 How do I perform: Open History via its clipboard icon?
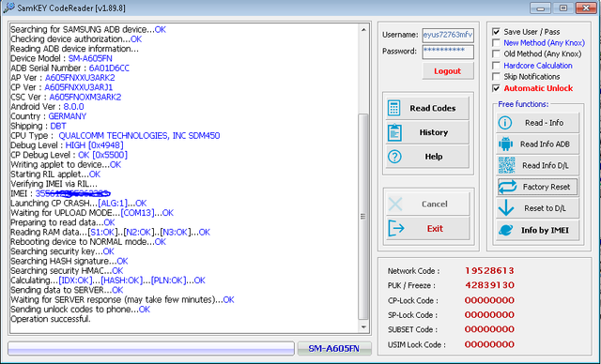(x=394, y=132)
